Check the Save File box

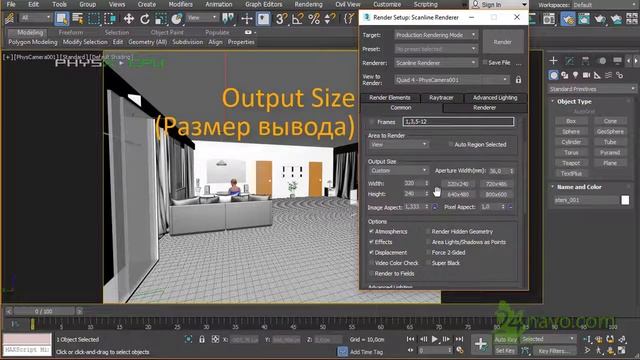pyautogui.click(x=484, y=62)
